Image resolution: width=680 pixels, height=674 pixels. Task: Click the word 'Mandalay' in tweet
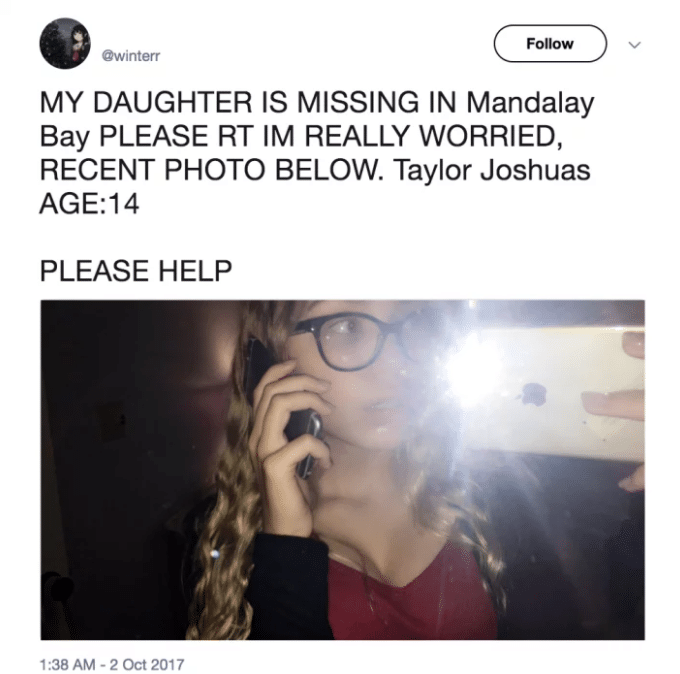pos(530,104)
